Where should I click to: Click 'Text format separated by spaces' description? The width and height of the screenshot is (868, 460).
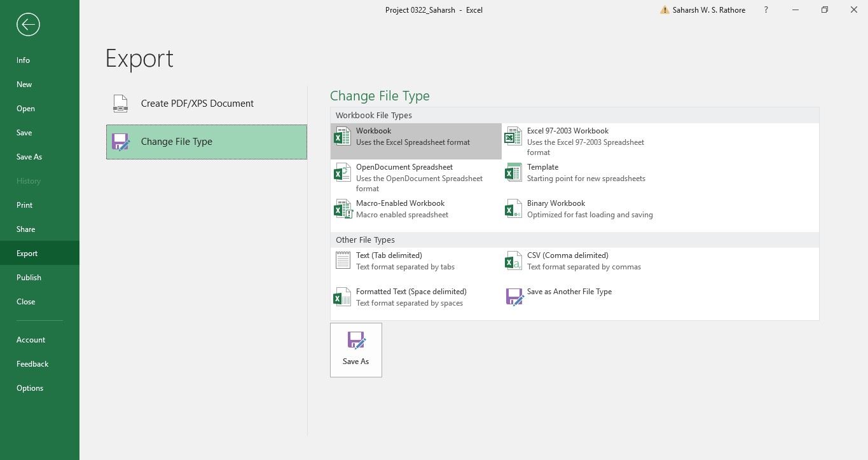(410, 303)
